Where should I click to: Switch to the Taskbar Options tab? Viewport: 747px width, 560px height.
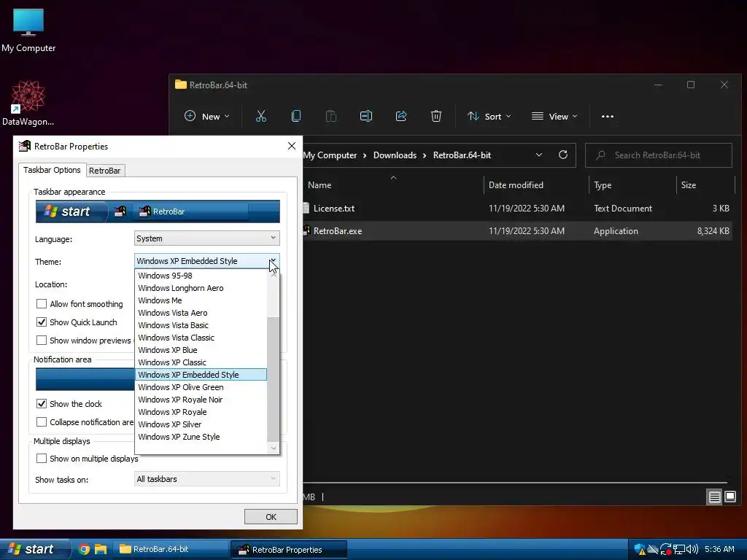[52, 170]
